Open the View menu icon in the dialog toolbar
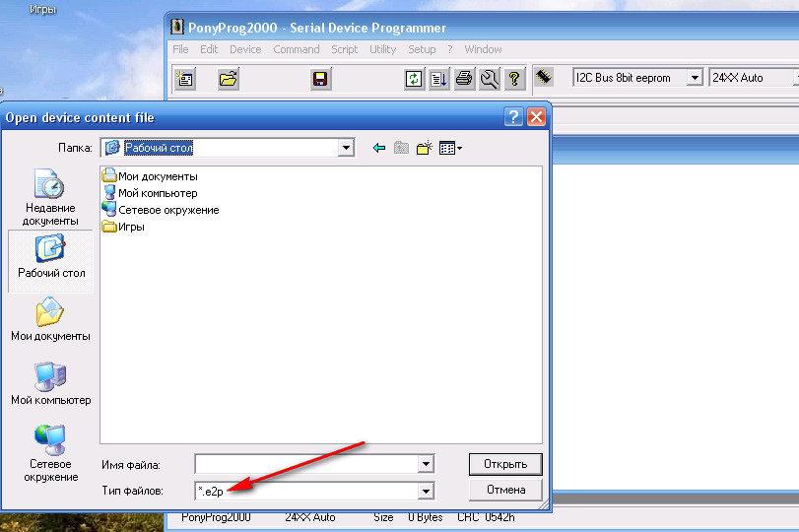This screenshot has height=532, width=799. [x=450, y=149]
